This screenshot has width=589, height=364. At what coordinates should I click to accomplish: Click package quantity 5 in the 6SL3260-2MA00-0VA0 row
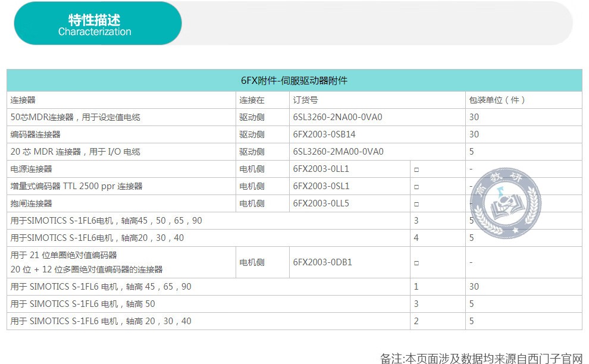pos(471,152)
